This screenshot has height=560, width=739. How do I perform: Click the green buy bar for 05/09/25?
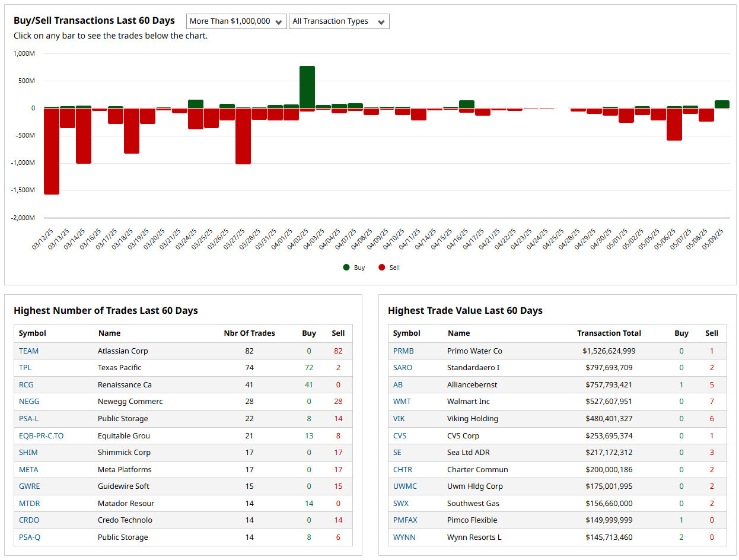tap(722, 104)
